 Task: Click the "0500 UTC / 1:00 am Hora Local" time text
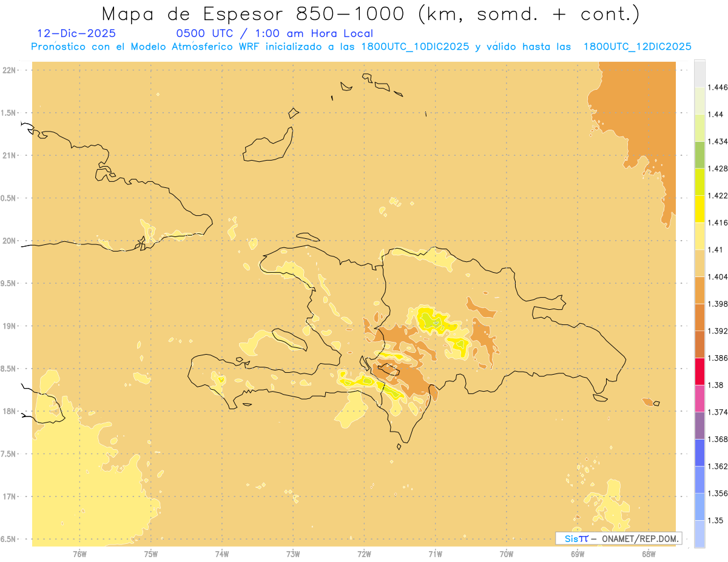point(275,33)
